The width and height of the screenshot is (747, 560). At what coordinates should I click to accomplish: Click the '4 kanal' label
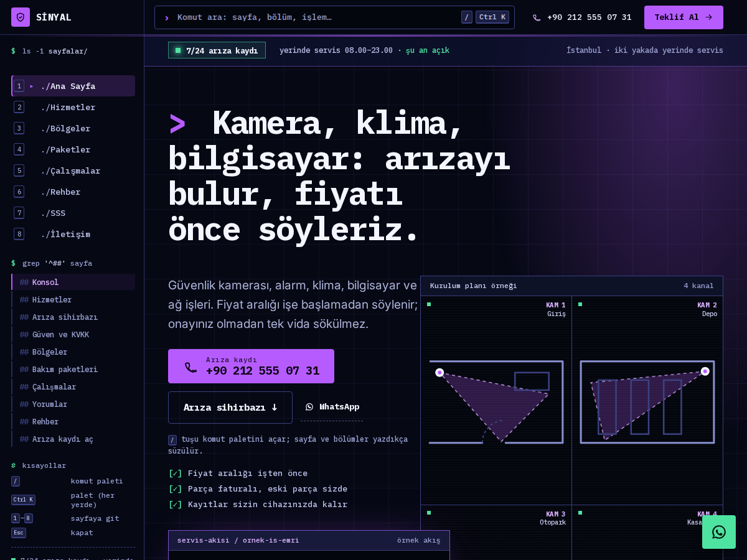coord(698,286)
